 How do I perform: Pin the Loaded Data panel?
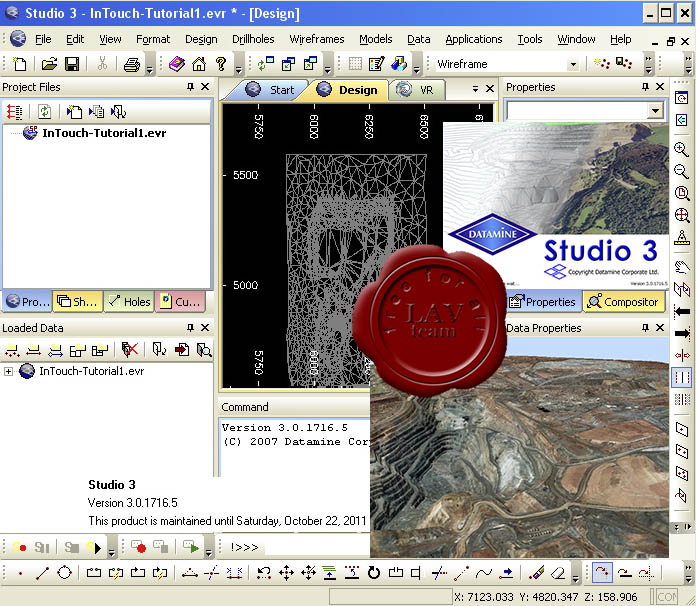(190, 328)
